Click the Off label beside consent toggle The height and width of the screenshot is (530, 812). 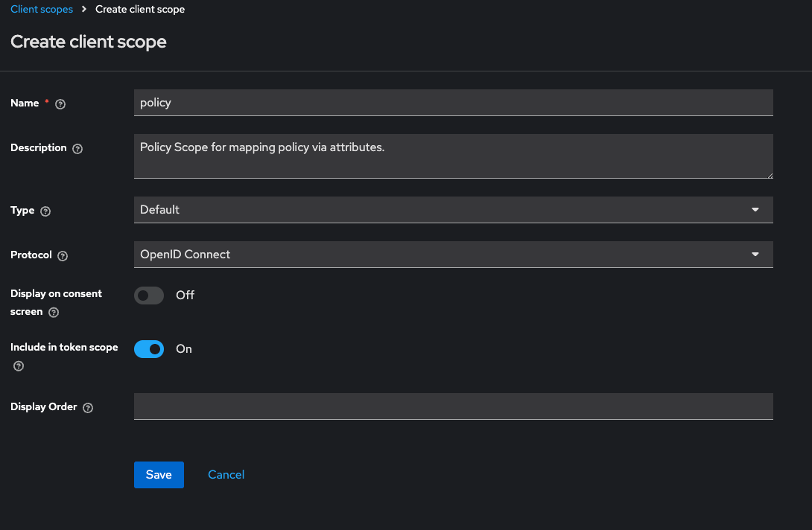point(185,295)
